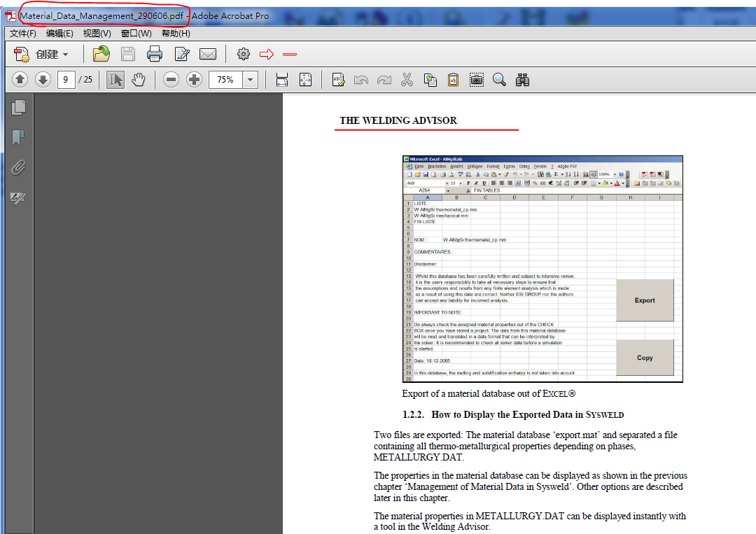Take a snapshot with camera icon
This screenshot has height=534, width=756.
[477, 80]
